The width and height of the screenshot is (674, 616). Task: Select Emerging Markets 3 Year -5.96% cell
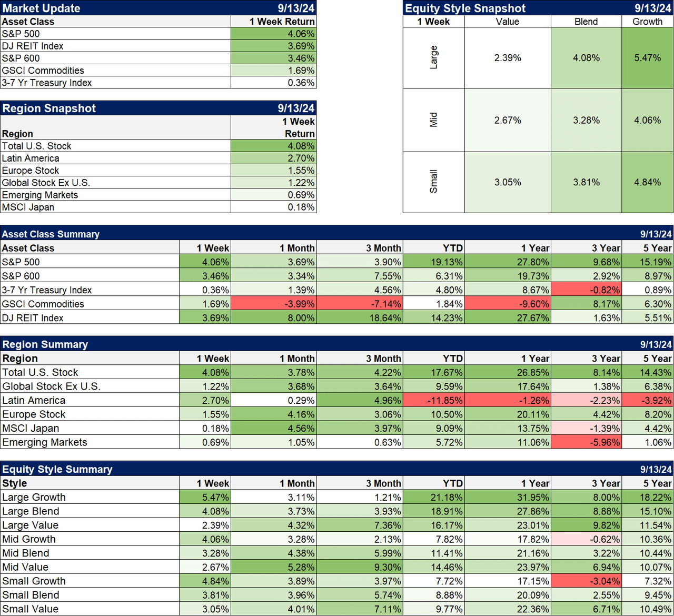pyautogui.click(x=586, y=442)
